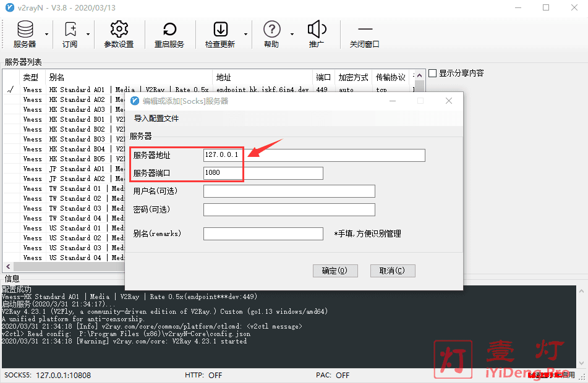Sort by the 地址 column header
The width and height of the screenshot is (588, 383).
tap(263, 77)
